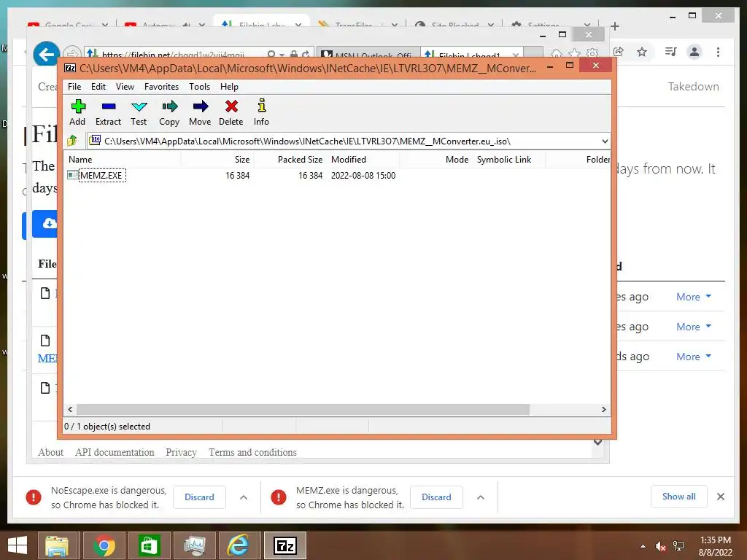The height and width of the screenshot is (560, 747).
Task: Open the Privacy footer link
Action: point(181,452)
